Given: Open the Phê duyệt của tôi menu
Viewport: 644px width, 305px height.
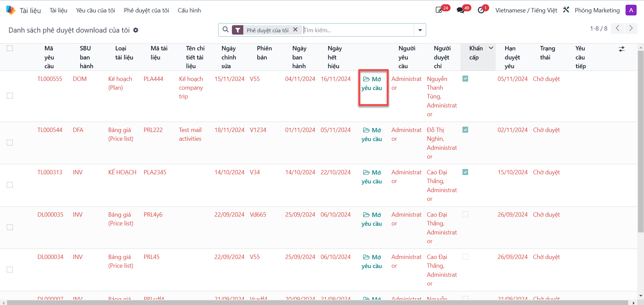Looking at the screenshot, I should click(146, 10).
